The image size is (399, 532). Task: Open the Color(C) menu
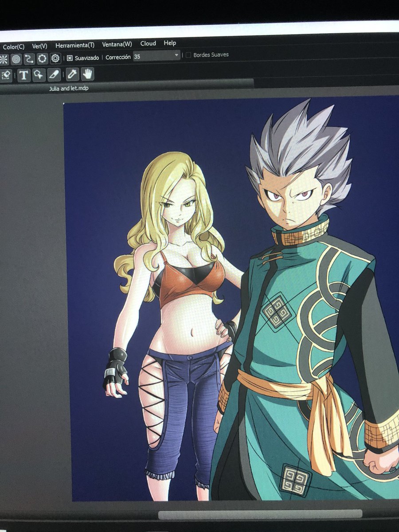point(13,47)
